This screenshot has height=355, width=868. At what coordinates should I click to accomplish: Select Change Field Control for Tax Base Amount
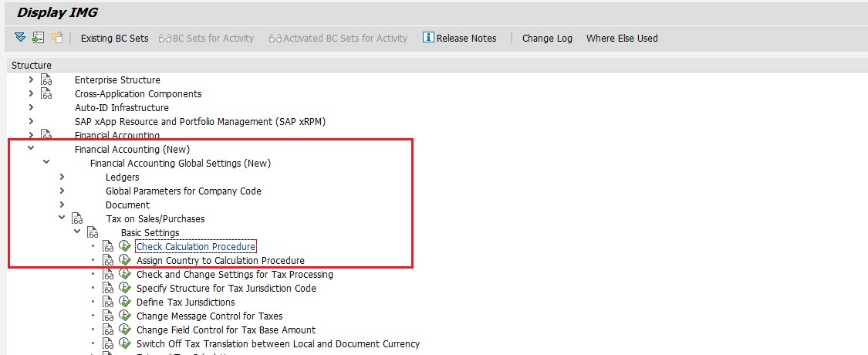[225, 330]
